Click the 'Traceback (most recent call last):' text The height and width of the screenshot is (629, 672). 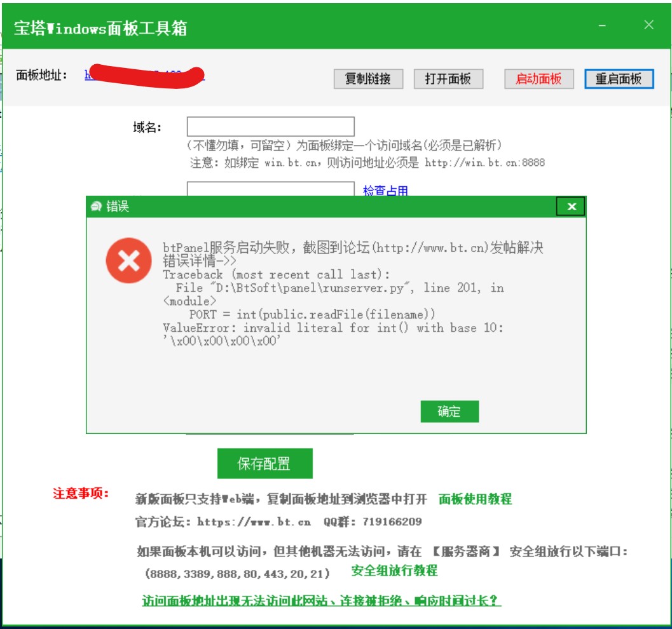click(x=276, y=274)
